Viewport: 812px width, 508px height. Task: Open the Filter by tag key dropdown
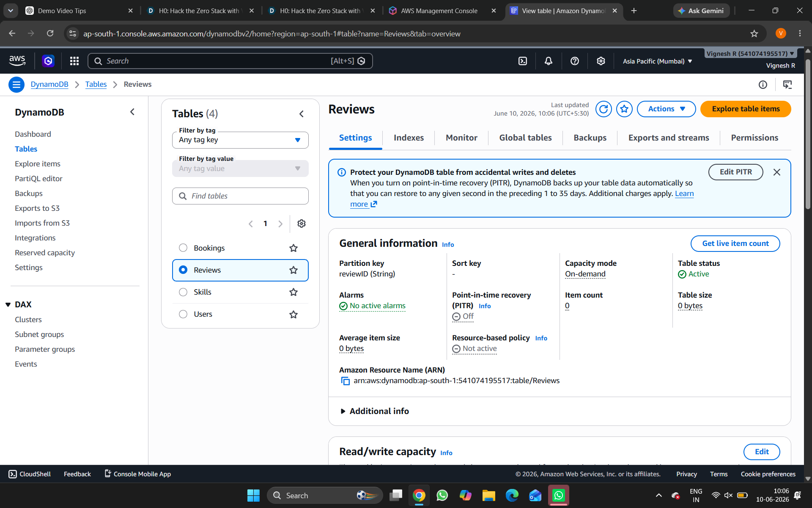click(x=240, y=140)
